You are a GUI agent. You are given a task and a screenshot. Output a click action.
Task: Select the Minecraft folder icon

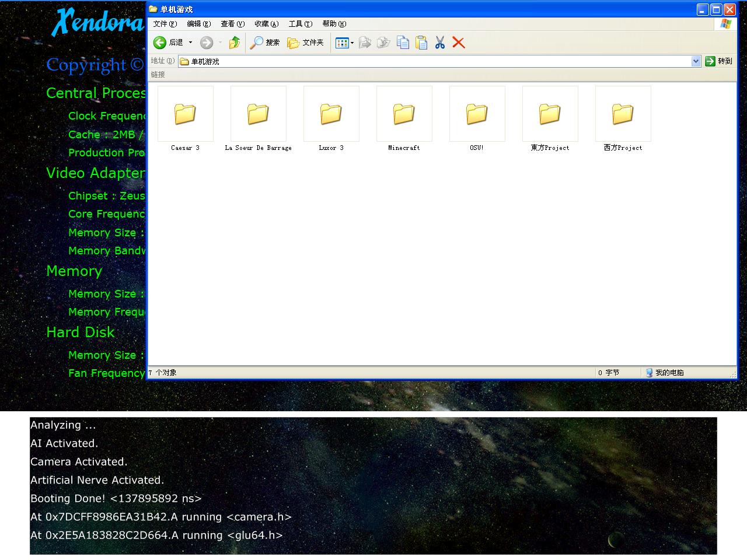404,114
